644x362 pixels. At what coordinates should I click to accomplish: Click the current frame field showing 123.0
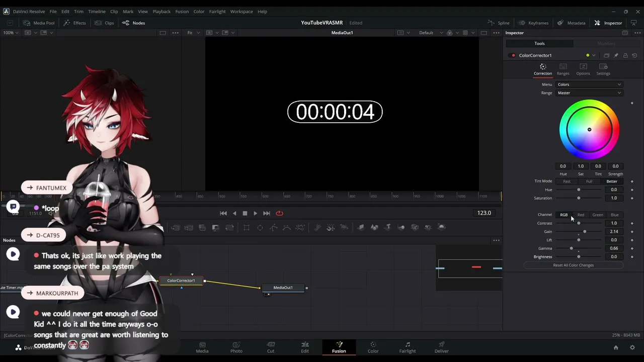point(484,213)
